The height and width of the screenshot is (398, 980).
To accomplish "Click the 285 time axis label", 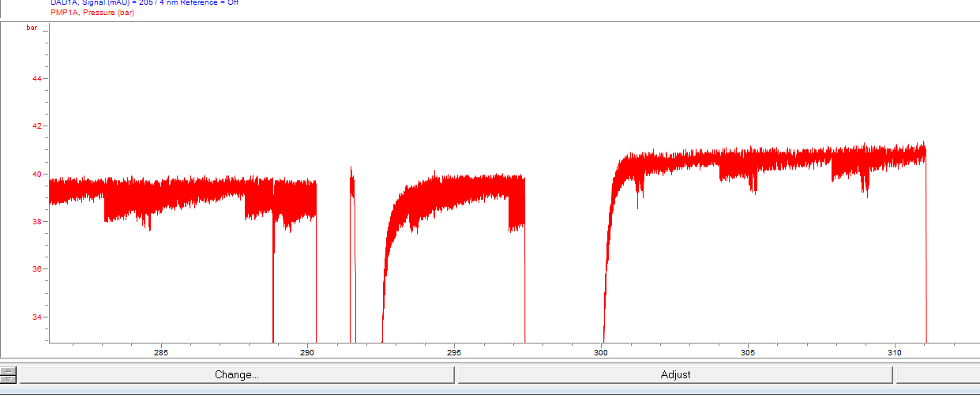I will [161, 352].
